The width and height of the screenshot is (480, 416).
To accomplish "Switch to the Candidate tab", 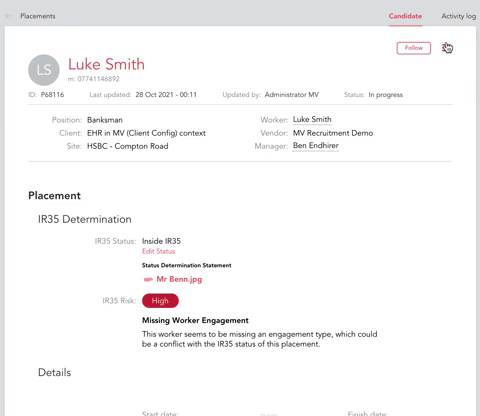I will point(405,16).
